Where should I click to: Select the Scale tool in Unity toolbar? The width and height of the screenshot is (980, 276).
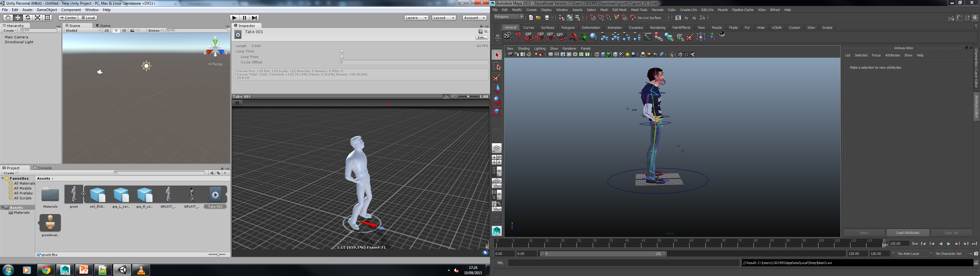38,18
